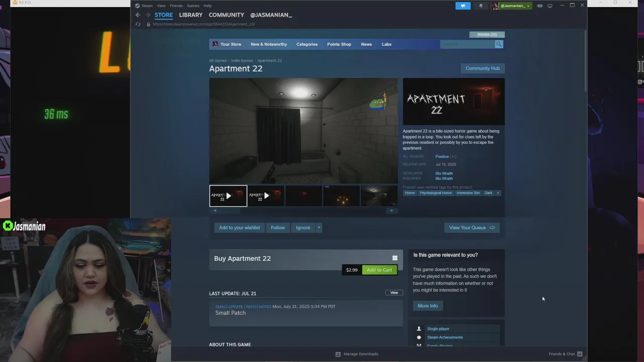Open the Friends menu

176,6
